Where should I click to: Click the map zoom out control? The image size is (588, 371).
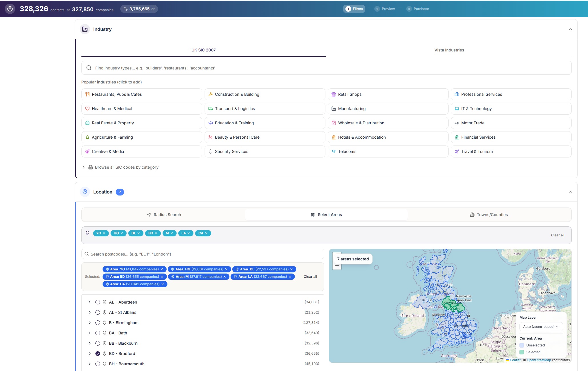tap(337, 265)
